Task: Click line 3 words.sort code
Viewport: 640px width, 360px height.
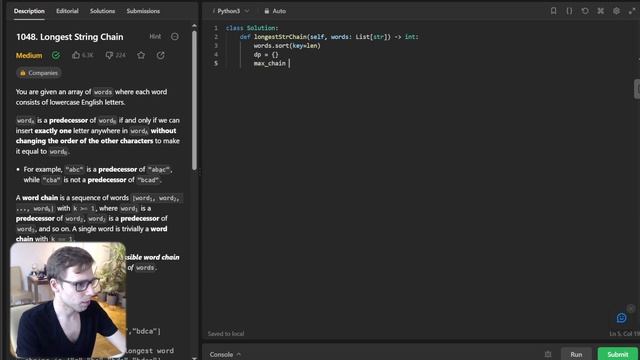Action: coord(287,45)
